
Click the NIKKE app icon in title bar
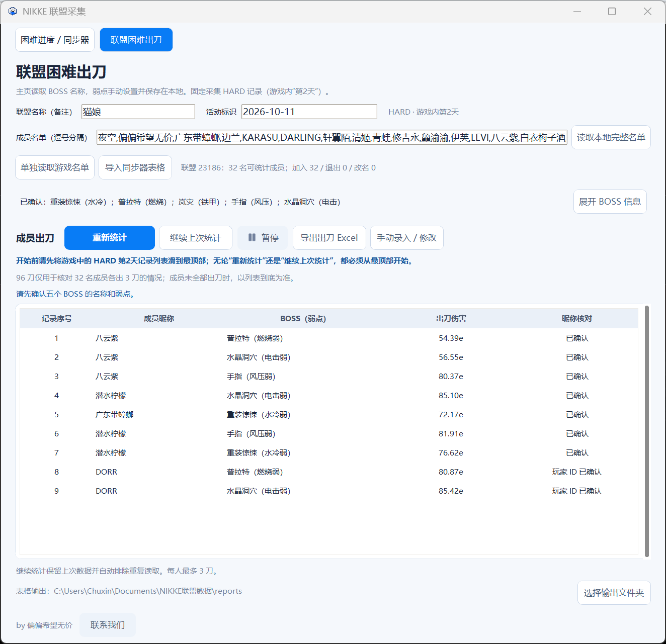13,11
